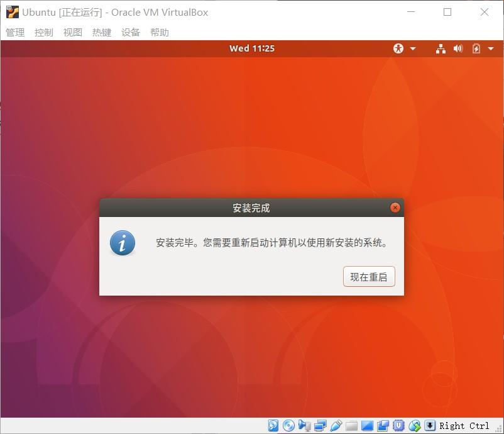504x434 pixels.
Task: Click the CPU virtualization status icon
Action: pos(398,425)
